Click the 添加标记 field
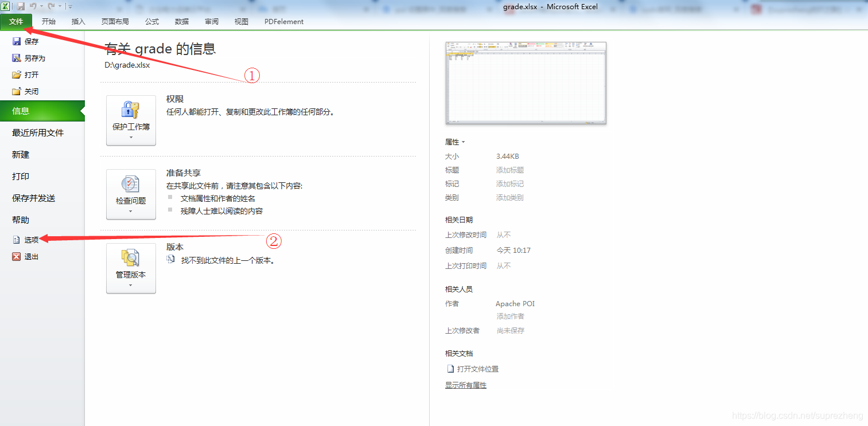 tap(510, 184)
